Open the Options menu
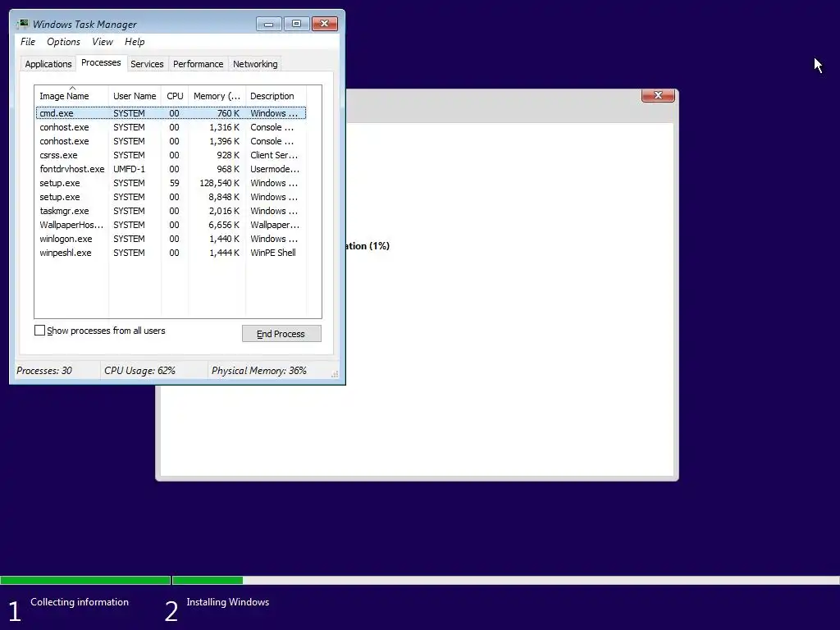This screenshot has width=840, height=630. coord(63,42)
